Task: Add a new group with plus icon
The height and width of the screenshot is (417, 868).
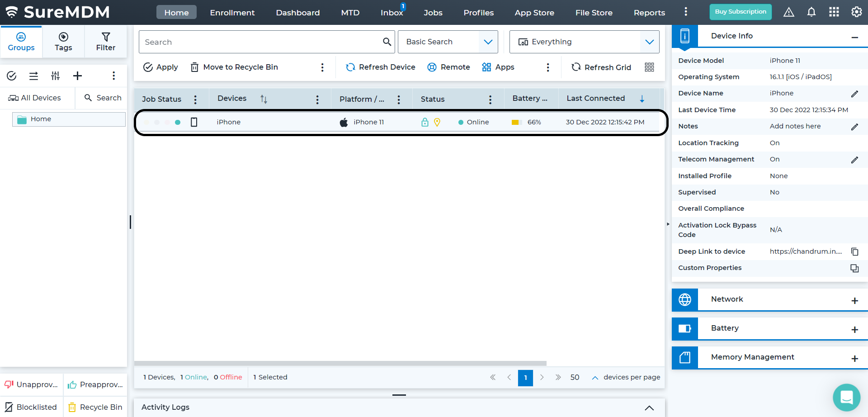Action: click(77, 76)
